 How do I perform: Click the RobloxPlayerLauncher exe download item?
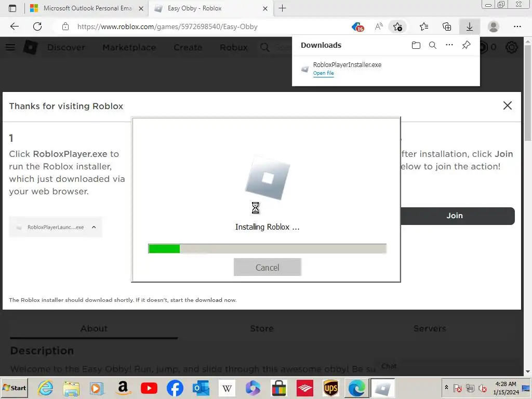click(55, 227)
